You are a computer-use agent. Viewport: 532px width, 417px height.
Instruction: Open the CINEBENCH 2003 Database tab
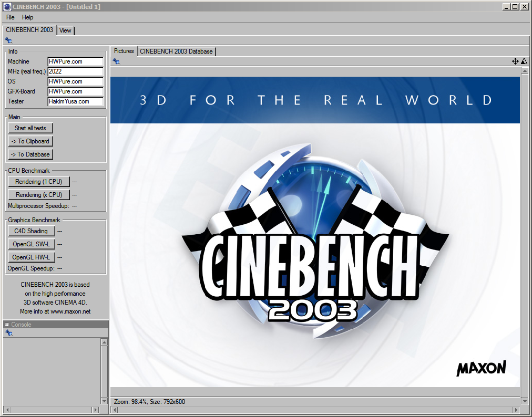tap(177, 51)
